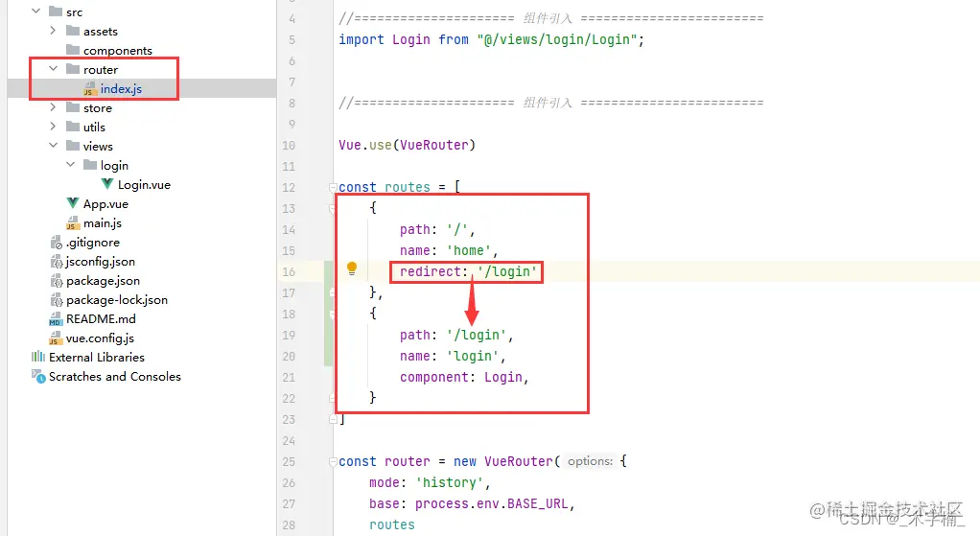Click the process.env.BASE_URL expression

click(x=492, y=503)
